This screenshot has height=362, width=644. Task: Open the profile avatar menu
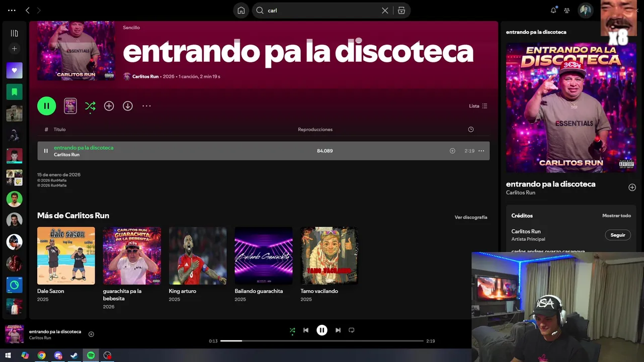(x=585, y=10)
